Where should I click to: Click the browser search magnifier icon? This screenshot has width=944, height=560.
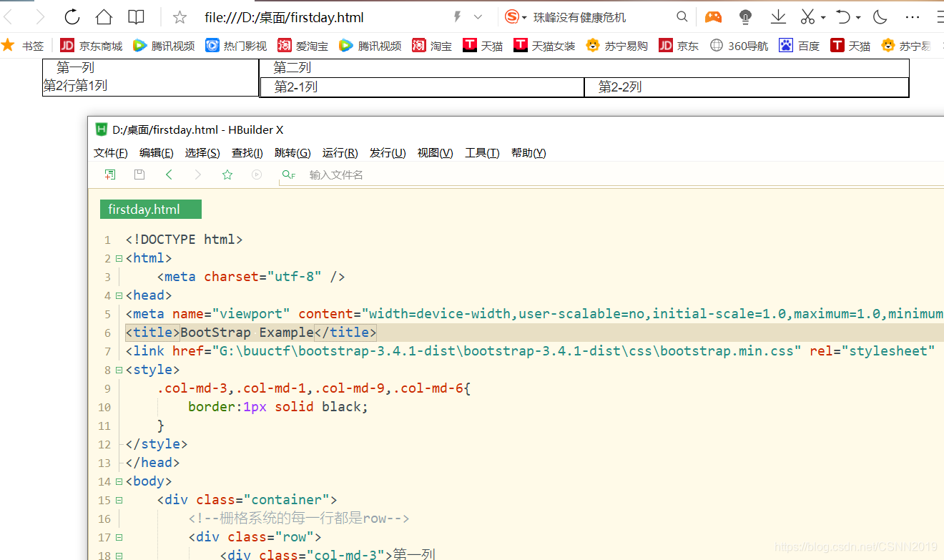[682, 17]
